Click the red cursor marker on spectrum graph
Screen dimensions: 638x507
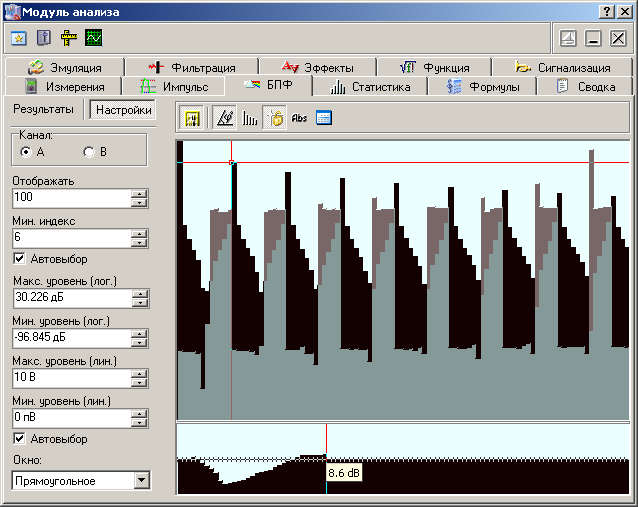click(x=232, y=162)
